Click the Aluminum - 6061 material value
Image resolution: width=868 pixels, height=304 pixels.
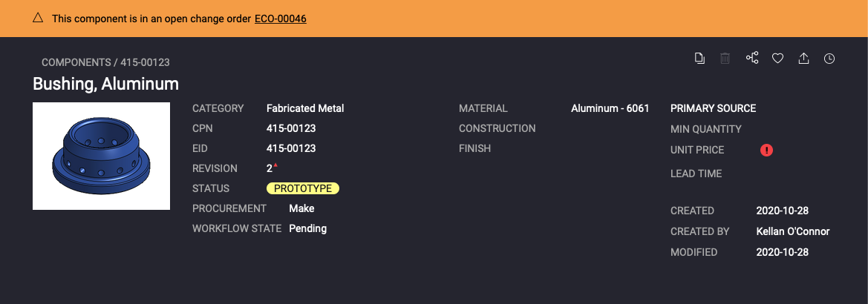(x=610, y=108)
